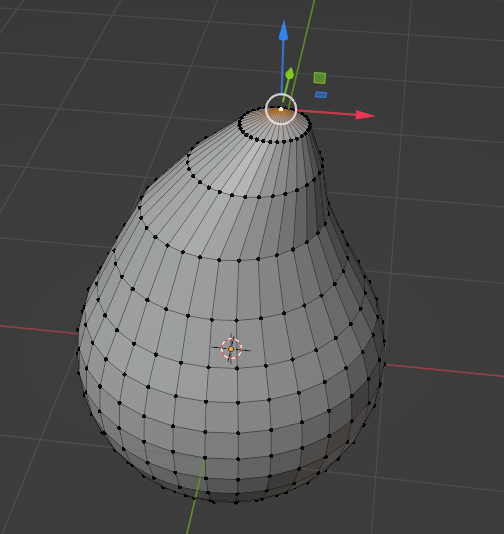Click the 3D cursor on the mesh
This screenshot has width=504, height=534.
pos(231,349)
